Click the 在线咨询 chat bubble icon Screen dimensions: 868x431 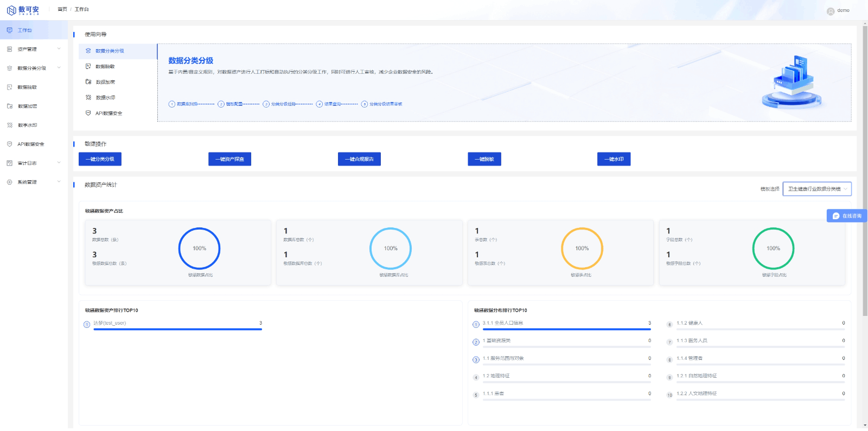(x=835, y=216)
